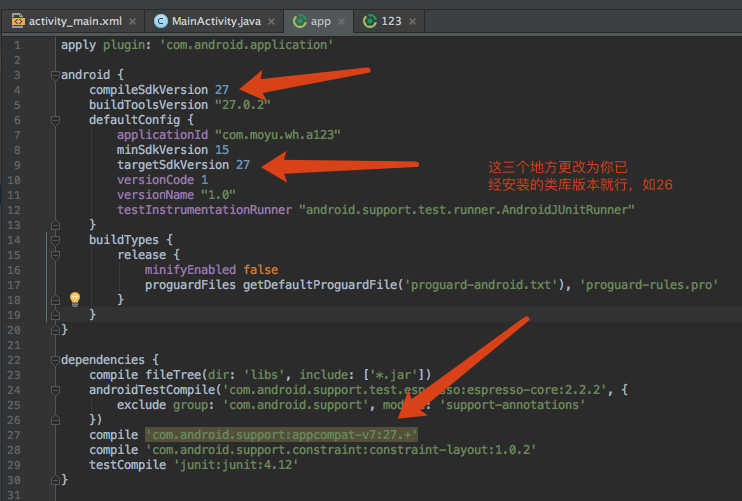
Task: Click the Java class icon on MainActivity.java tab
Action: coord(161,21)
